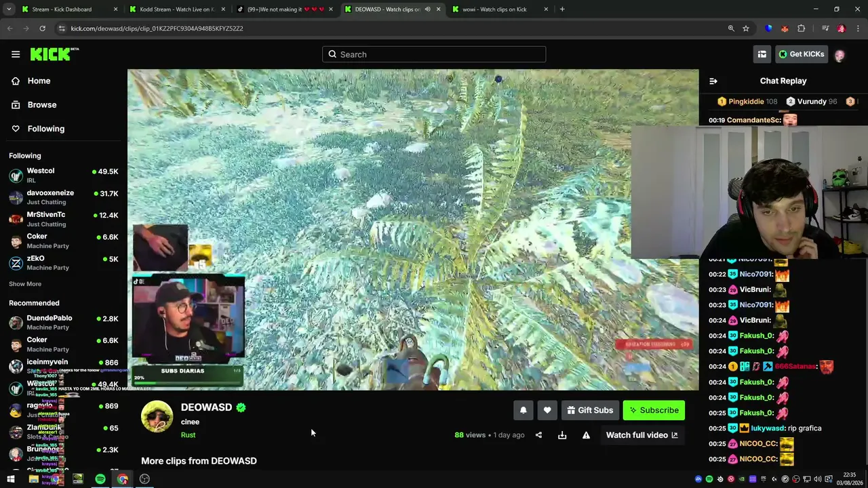868x488 pixels.
Task: Open the theatre layout icon beside Get KICKs
Action: pyautogui.click(x=762, y=54)
